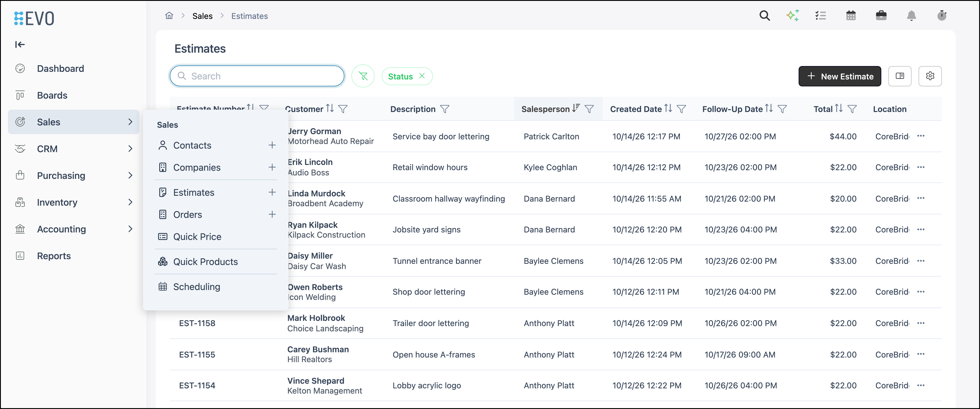Focus the Search estimates field
This screenshot has height=409, width=980.
(x=257, y=76)
